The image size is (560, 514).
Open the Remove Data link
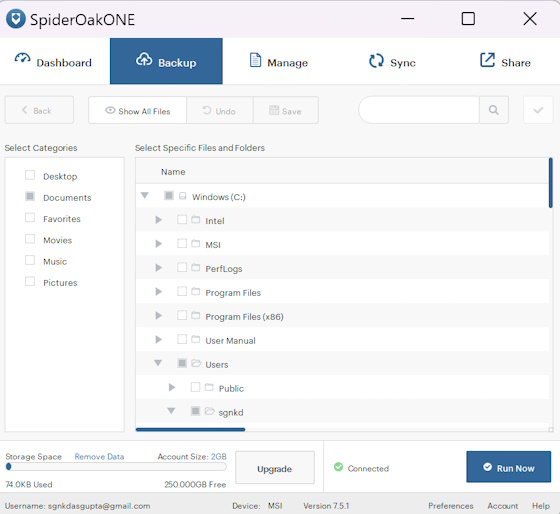99,456
